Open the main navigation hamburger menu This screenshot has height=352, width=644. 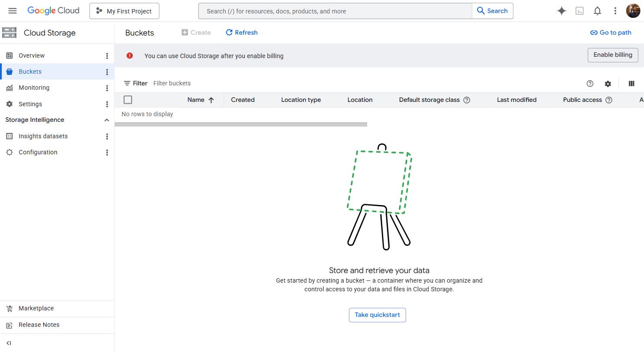tap(13, 11)
